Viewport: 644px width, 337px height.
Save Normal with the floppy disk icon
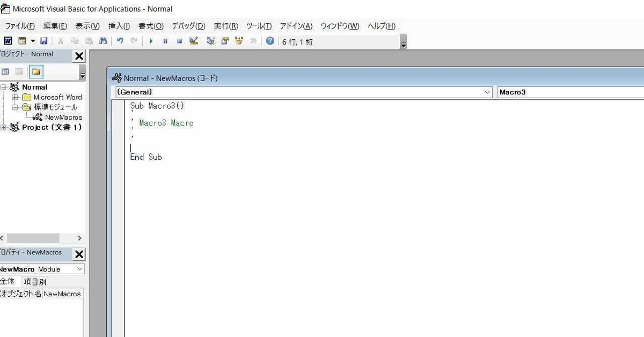tap(44, 41)
